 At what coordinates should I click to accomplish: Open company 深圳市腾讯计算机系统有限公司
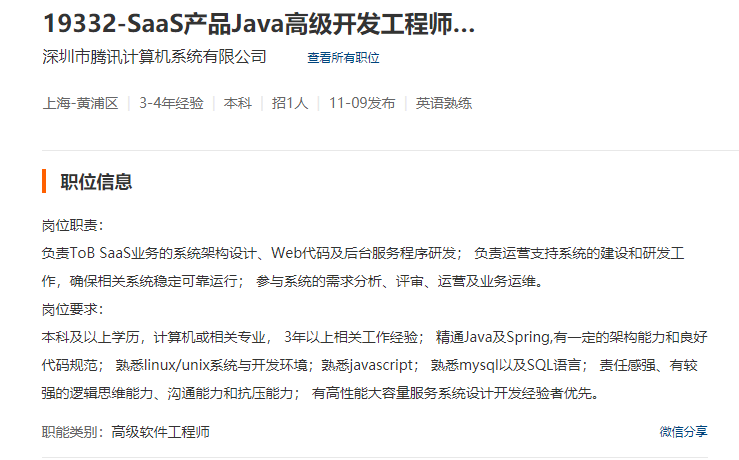154,57
